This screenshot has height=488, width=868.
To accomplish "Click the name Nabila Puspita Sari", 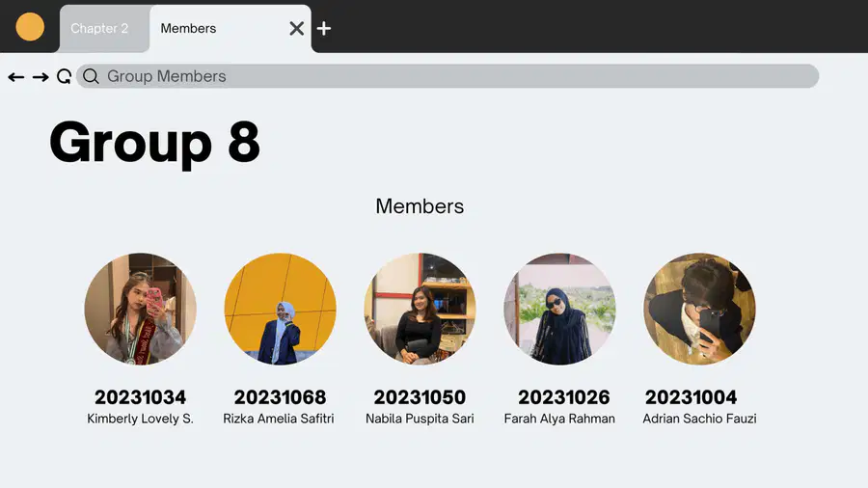I will click(x=420, y=419).
